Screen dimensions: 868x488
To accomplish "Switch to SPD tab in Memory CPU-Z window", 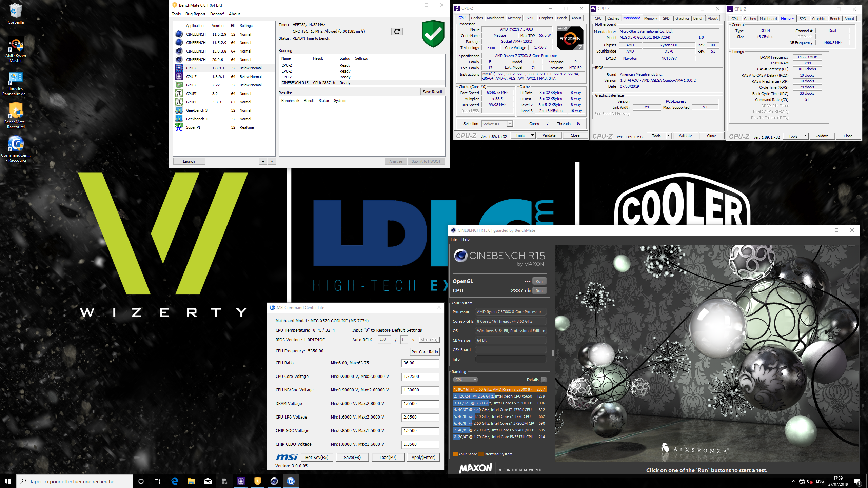I will (x=803, y=19).
